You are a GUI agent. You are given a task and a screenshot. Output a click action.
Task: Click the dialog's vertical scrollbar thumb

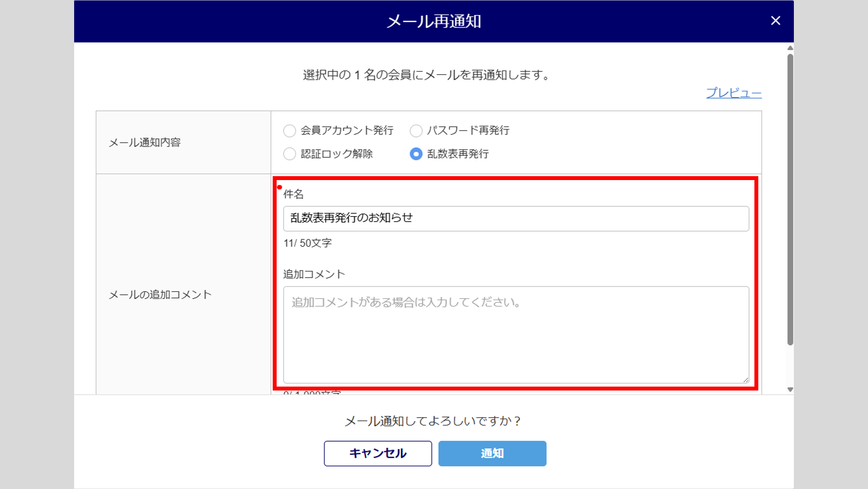point(790,200)
